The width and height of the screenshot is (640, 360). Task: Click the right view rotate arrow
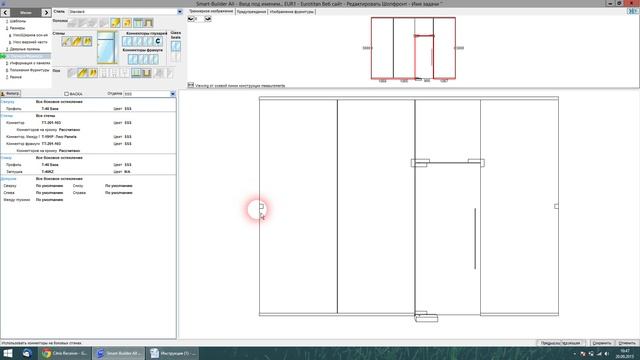tap(208, 19)
